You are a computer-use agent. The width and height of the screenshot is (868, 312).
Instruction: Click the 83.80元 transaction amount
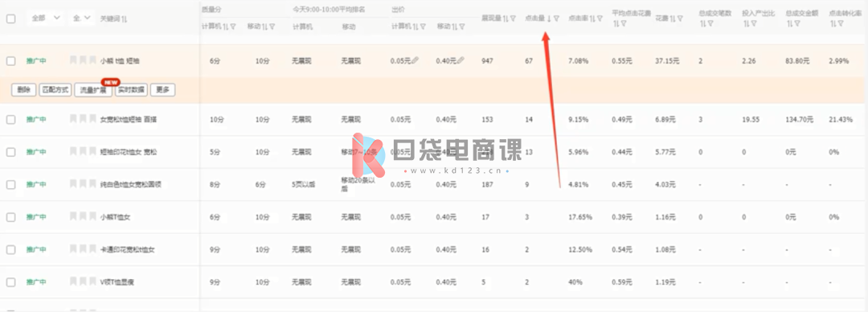(x=797, y=61)
